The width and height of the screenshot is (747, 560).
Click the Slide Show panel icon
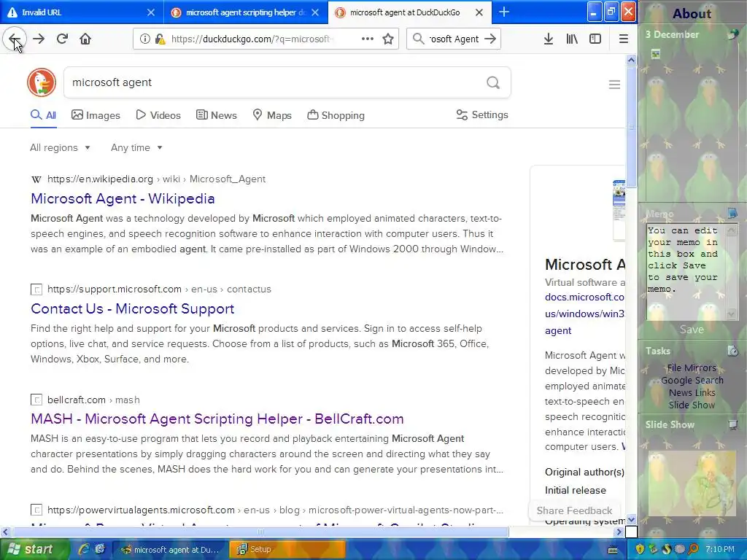pyautogui.click(x=732, y=424)
